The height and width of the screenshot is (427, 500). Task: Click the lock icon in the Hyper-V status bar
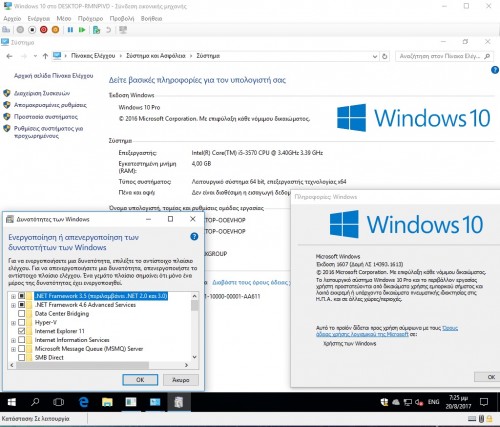(x=489, y=419)
